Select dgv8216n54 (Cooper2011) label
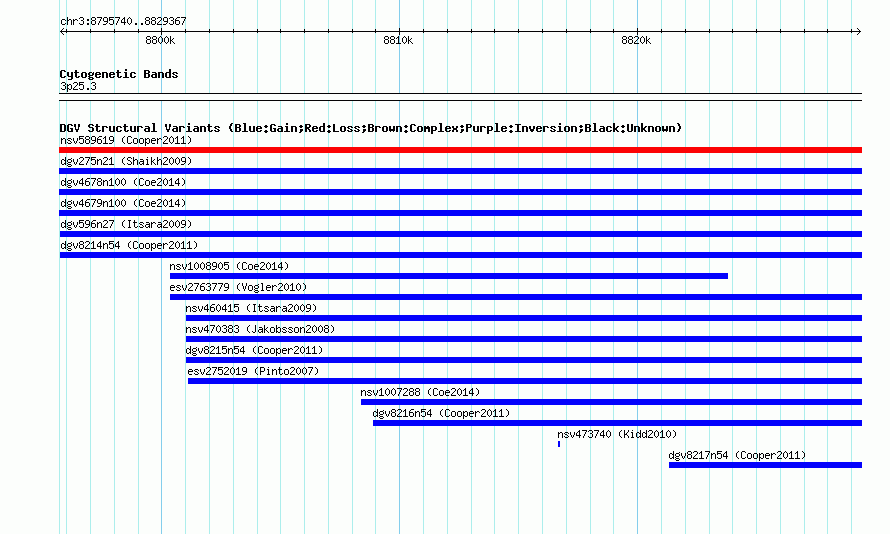This screenshot has height=534, width=890. pos(441,413)
